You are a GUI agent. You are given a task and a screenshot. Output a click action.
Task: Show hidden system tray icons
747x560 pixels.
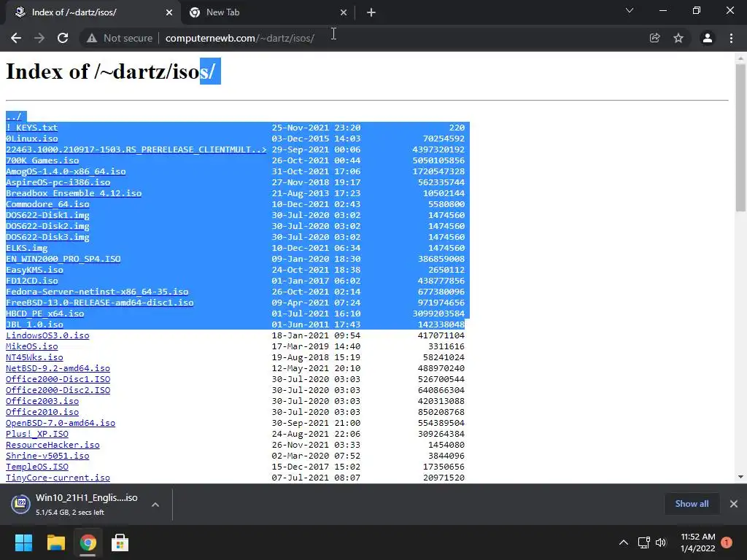coord(623,542)
